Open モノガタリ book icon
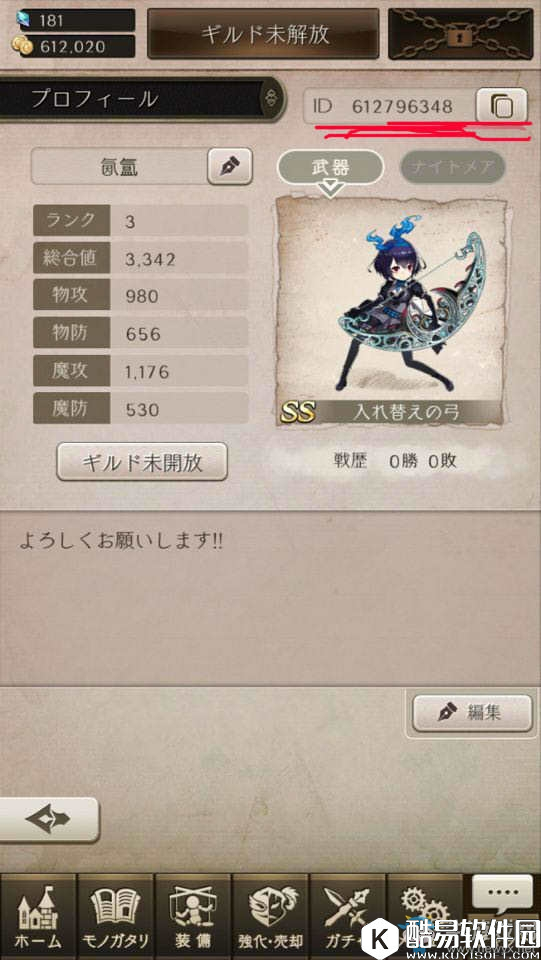This screenshot has width=541, height=960. [116, 916]
